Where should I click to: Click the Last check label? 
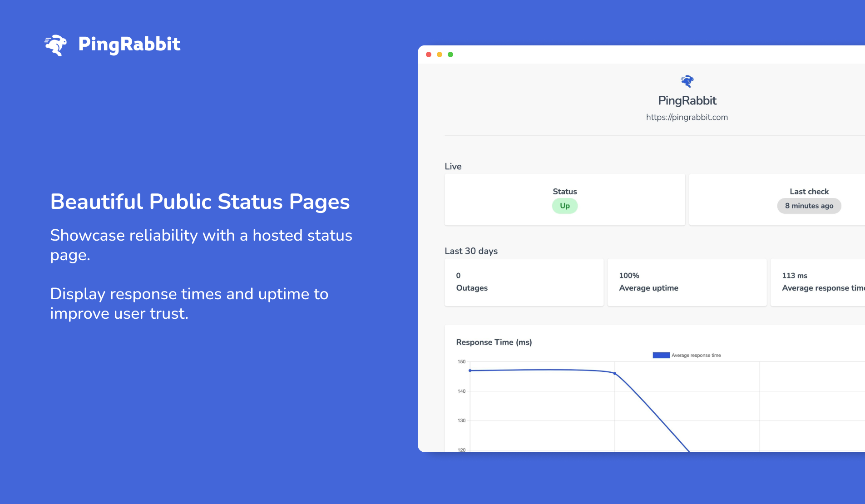(x=809, y=192)
